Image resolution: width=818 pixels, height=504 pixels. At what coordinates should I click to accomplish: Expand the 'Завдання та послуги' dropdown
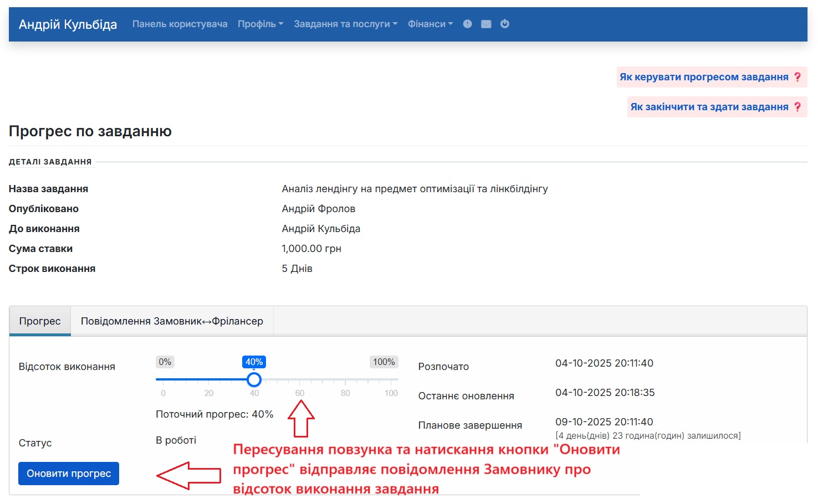(345, 24)
